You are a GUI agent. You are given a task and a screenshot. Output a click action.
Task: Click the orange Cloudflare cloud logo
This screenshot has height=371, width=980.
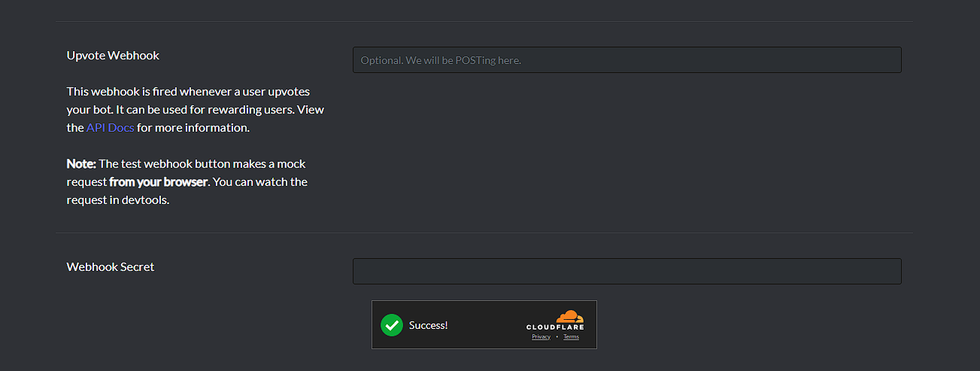(x=569, y=316)
